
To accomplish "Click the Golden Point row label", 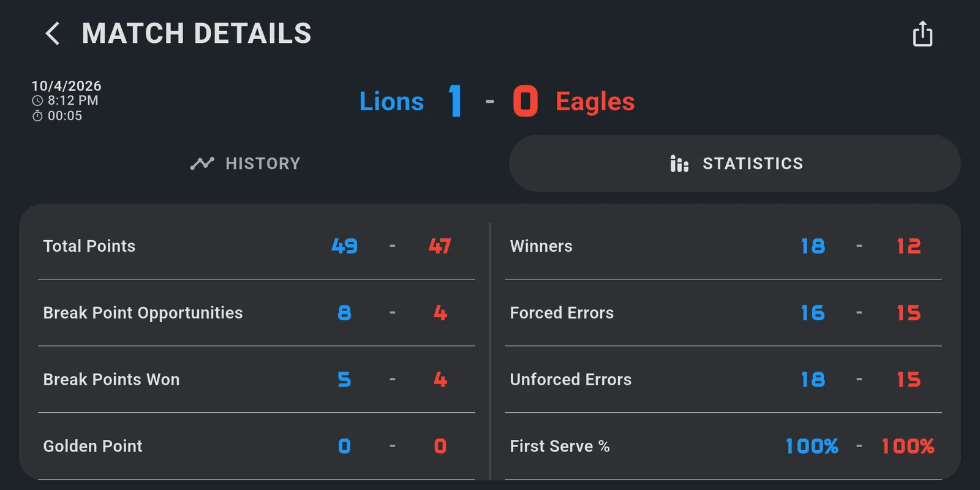I will coord(92,447).
